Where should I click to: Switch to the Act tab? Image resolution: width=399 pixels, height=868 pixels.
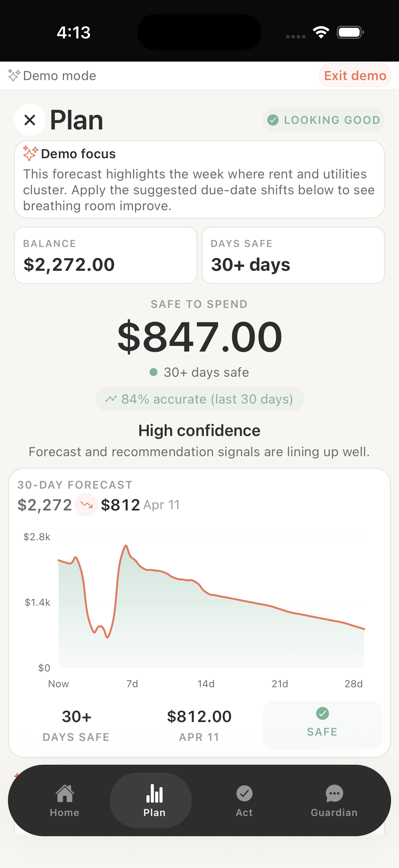pos(244,800)
